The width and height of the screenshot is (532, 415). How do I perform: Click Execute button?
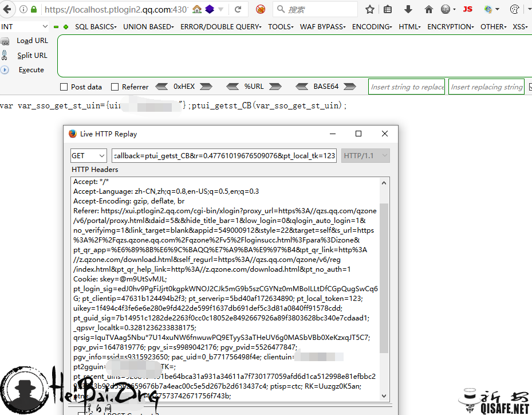(31, 70)
